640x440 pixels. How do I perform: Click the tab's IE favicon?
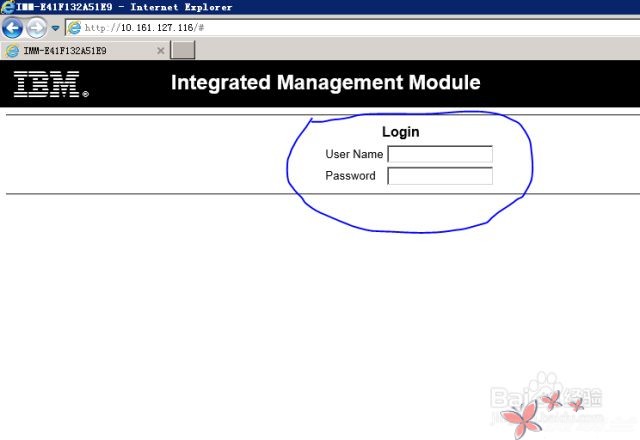pos(12,51)
